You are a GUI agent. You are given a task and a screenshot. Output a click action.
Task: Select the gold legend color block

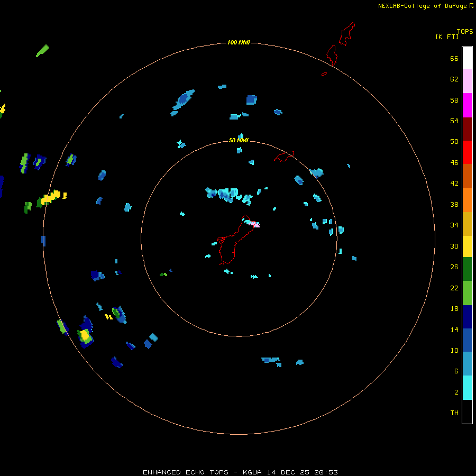[x=467, y=224]
